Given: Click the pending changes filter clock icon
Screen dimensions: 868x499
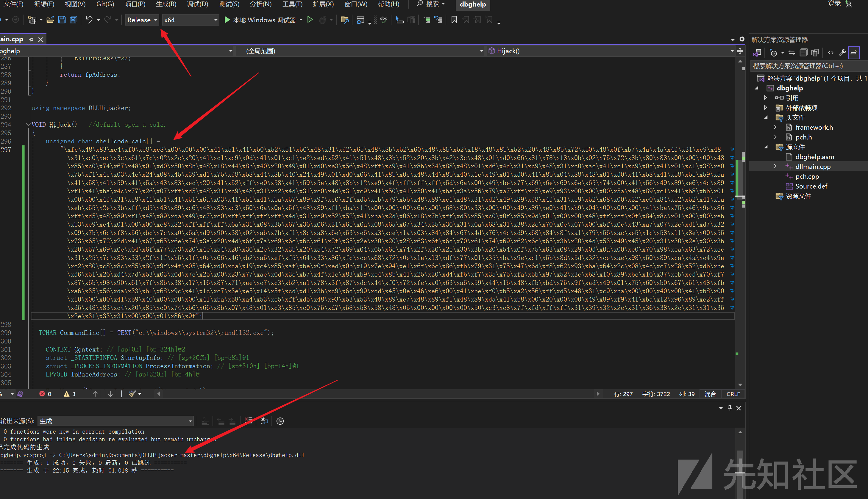Looking at the screenshot, I should tap(773, 53).
